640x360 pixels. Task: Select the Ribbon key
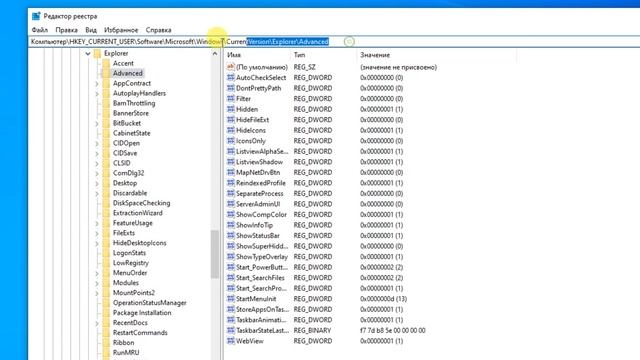click(123, 343)
